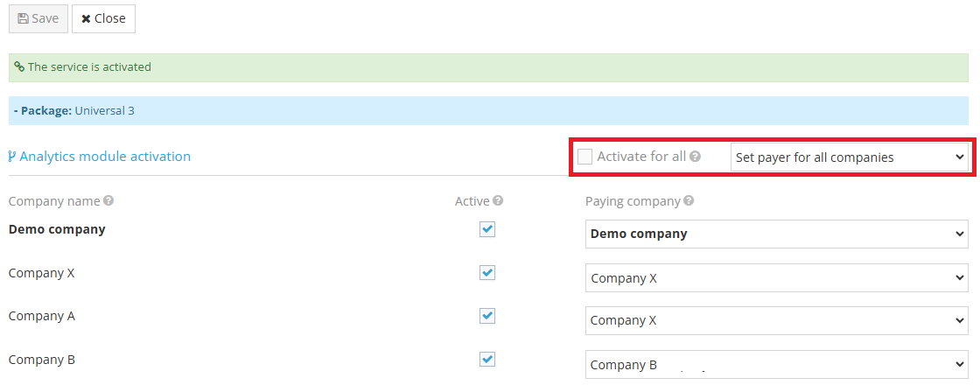This screenshot has height=385, width=980.
Task: Uncheck the Active box for Demo company
Action: (487, 229)
